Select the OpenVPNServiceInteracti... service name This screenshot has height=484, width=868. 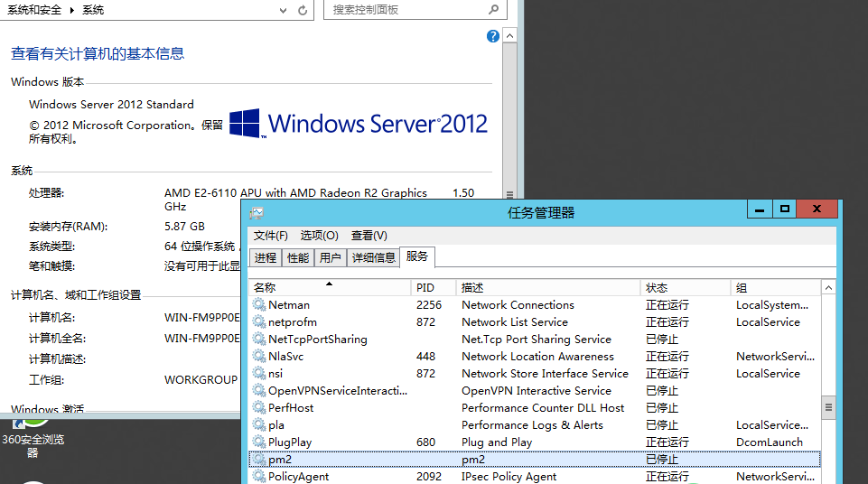click(x=338, y=390)
